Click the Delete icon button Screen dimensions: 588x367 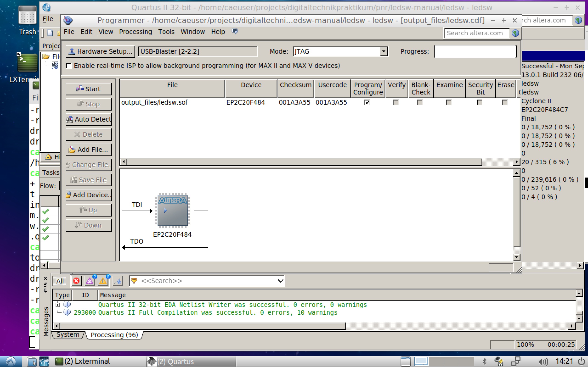click(88, 134)
